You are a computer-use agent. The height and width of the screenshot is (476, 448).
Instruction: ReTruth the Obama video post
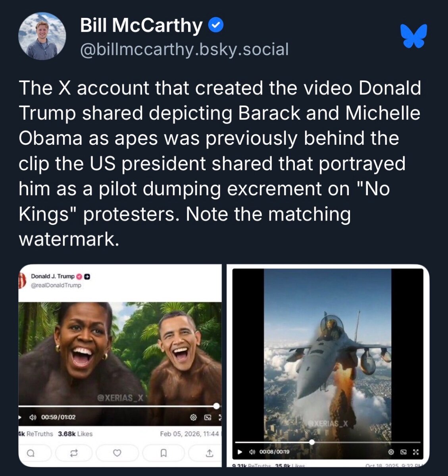74,453
